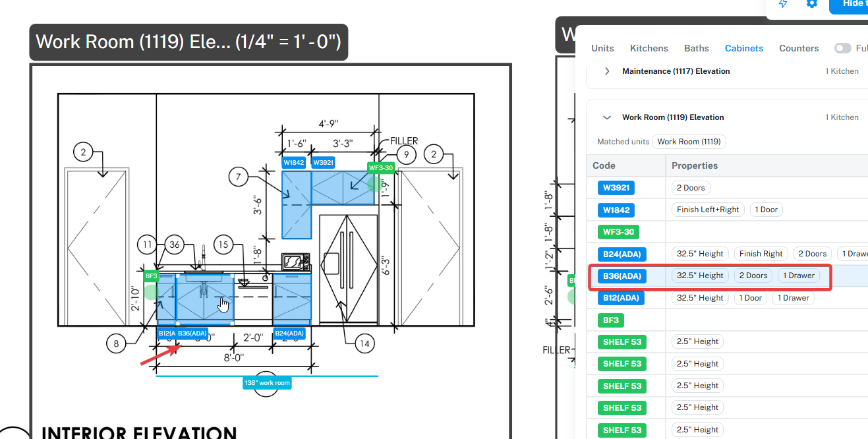This screenshot has width=868, height=439.
Task: Open settings via the gear icon
Action: tap(812, 4)
